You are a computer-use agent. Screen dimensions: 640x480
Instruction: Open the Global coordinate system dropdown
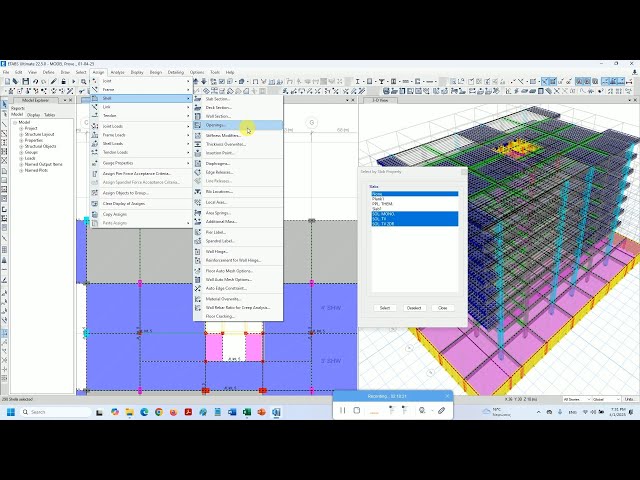point(606,399)
